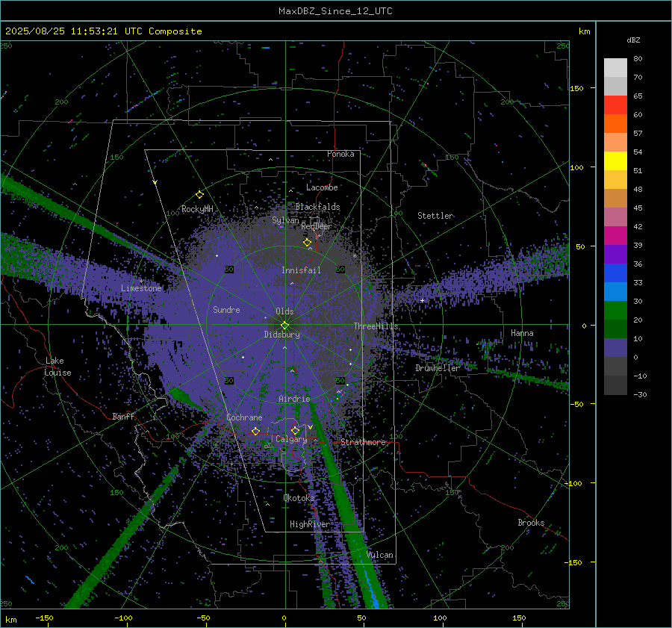
Task: Click the RedDeer city label
Action: [317, 226]
